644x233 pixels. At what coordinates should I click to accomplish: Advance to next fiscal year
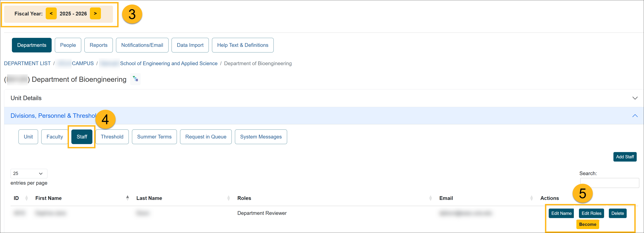coord(95,13)
